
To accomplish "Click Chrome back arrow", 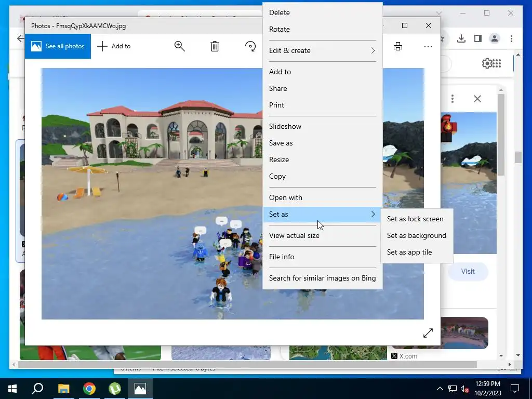I will point(20,38).
